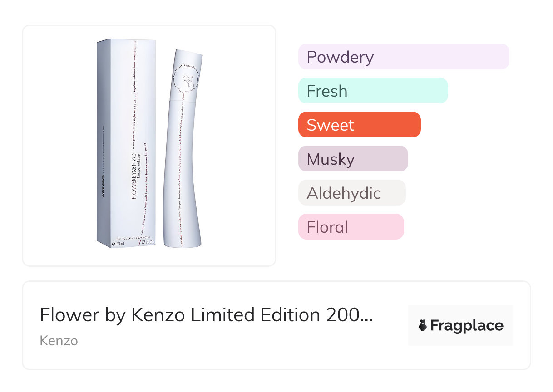Click the orange Sweet accord bar
Viewport: 553px width, 392px height.
coord(359,125)
